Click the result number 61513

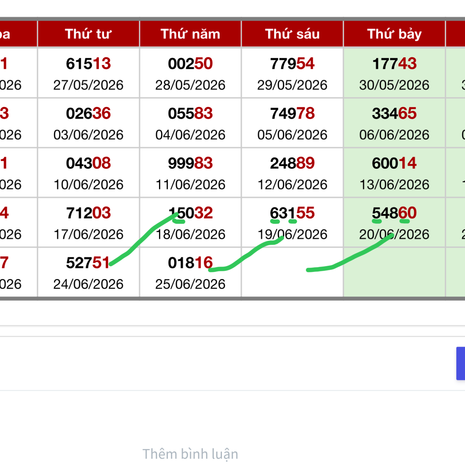coord(88,64)
